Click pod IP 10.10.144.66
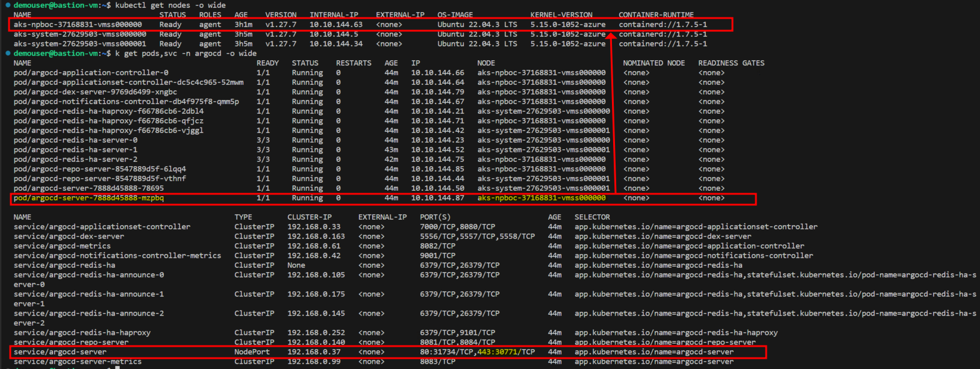 coord(438,73)
